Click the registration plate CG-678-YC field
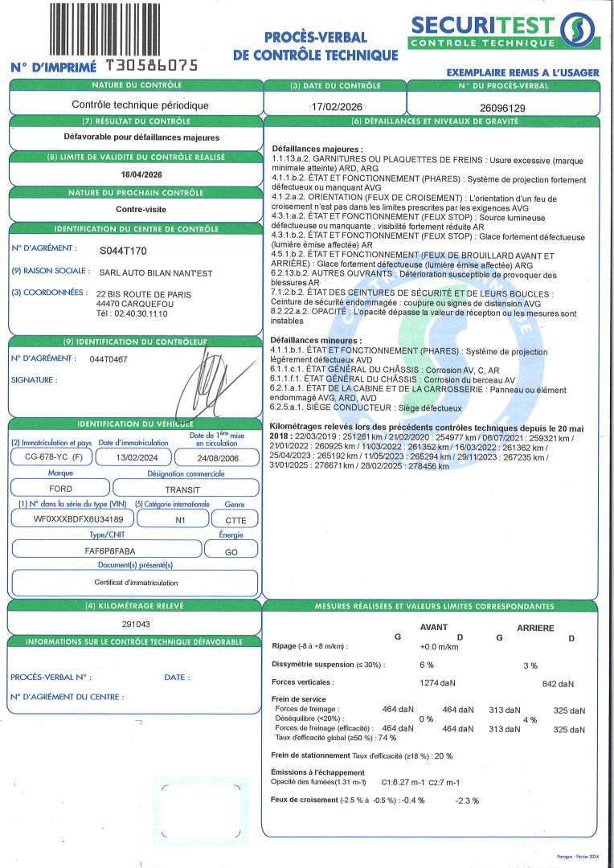This screenshot has width=614, height=868. (49, 457)
